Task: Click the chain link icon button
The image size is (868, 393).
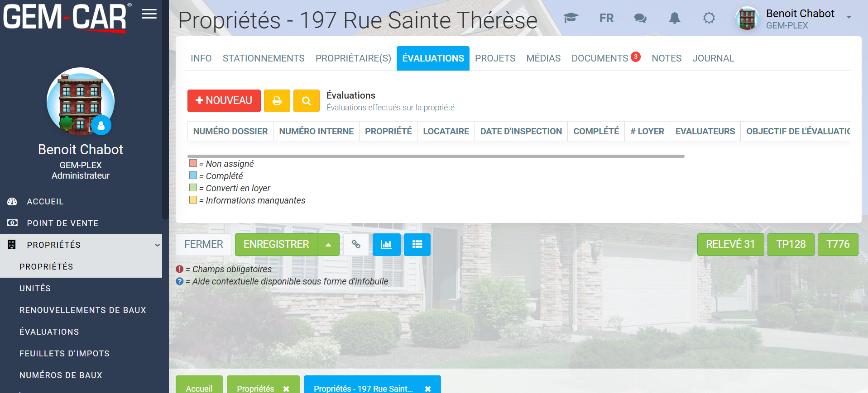Action: pyautogui.click(x=356, y=245)
